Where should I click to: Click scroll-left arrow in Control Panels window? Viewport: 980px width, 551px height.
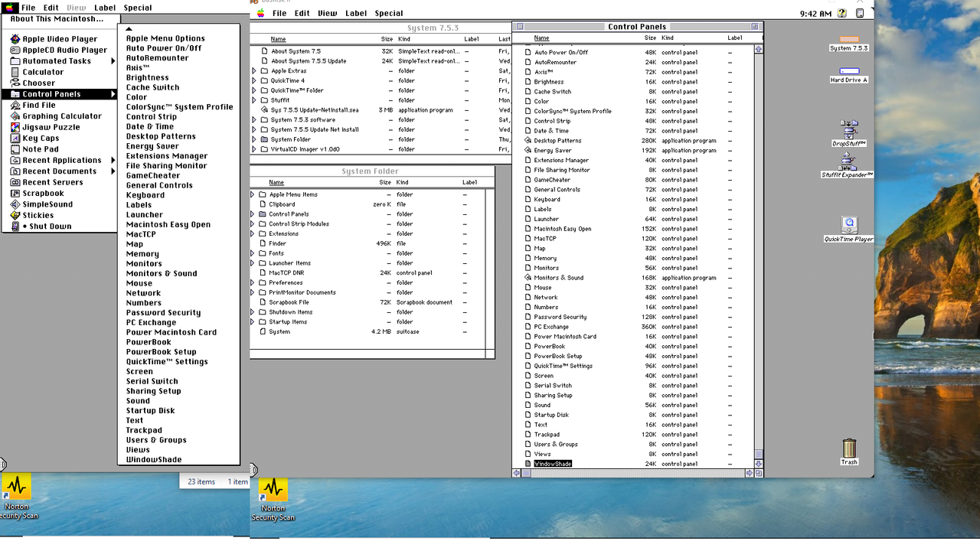click(x=517, y=473)
